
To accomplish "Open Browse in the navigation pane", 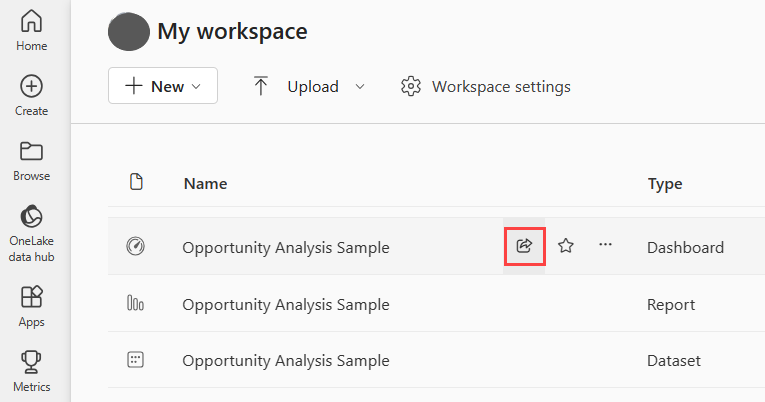I will point(32,161).
